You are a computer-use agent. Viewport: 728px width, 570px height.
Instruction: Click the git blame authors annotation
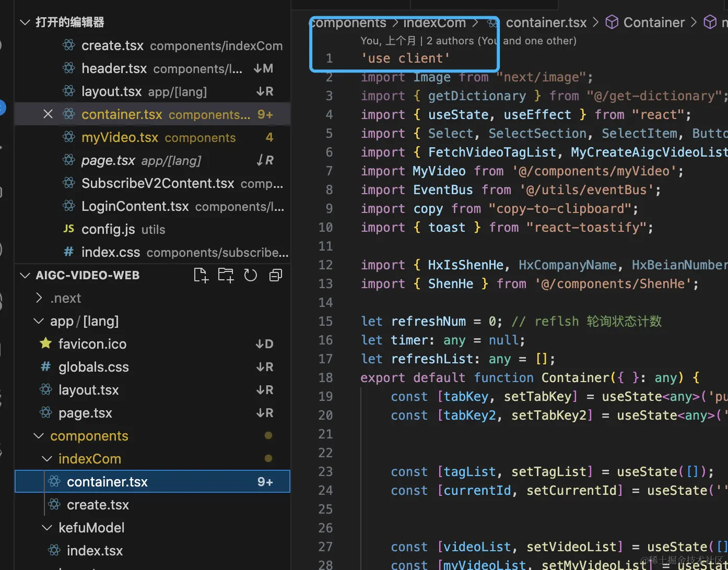(468, 41)
